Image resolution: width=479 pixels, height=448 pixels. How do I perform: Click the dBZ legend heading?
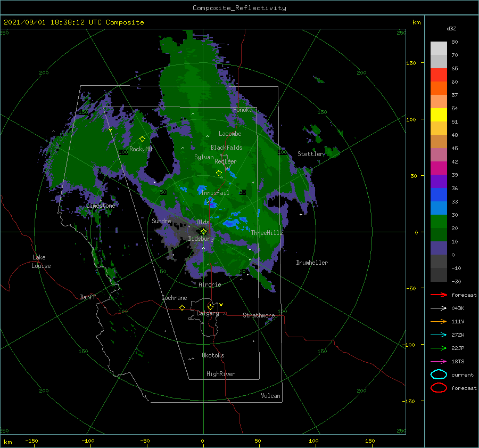pyautogui.click(x=451, y=29)
